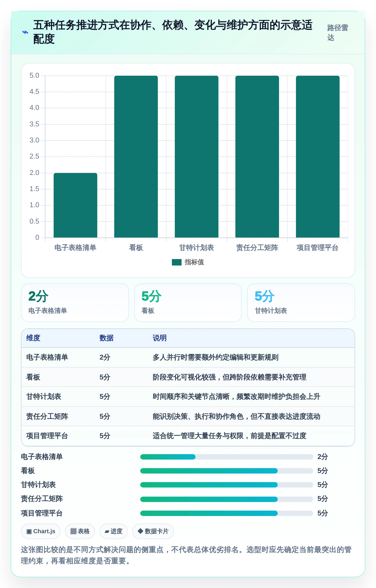Click the description starting 时间顺序和关键节点清晰

237,397
